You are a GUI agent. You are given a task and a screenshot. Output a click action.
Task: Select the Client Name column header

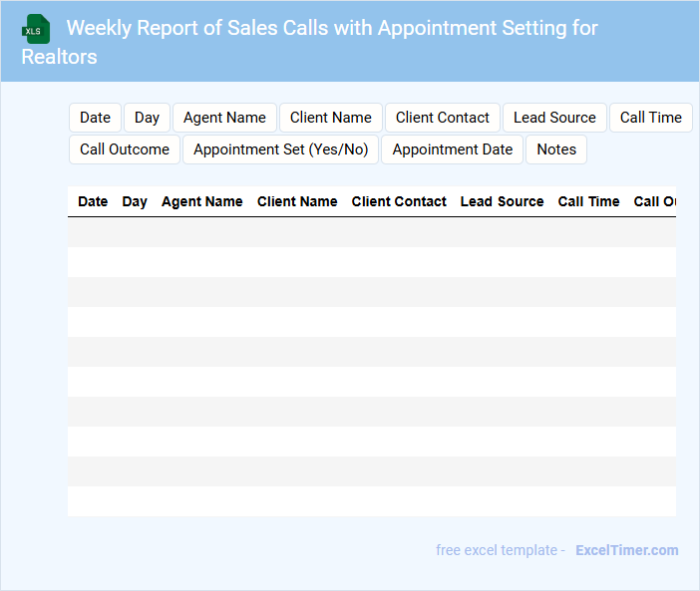coord(297,201)
